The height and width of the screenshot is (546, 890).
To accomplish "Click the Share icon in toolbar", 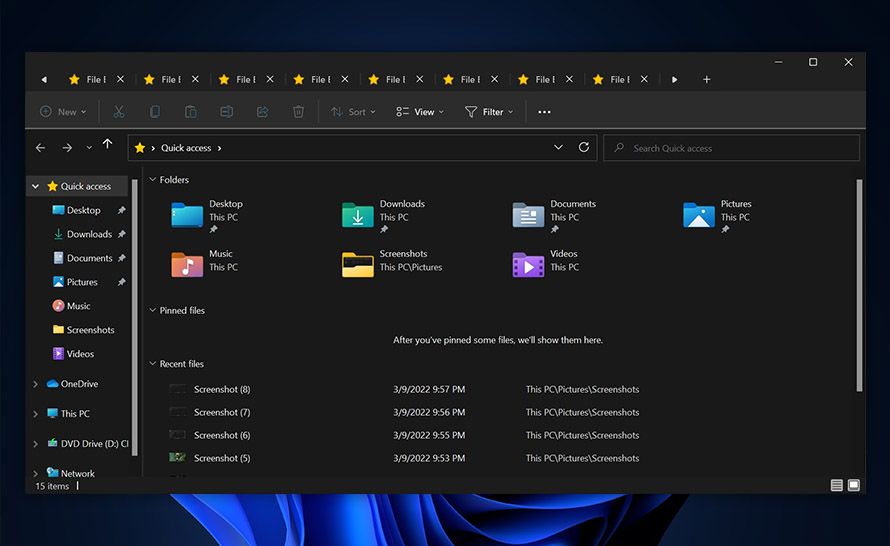I will [x=262, y=112].
